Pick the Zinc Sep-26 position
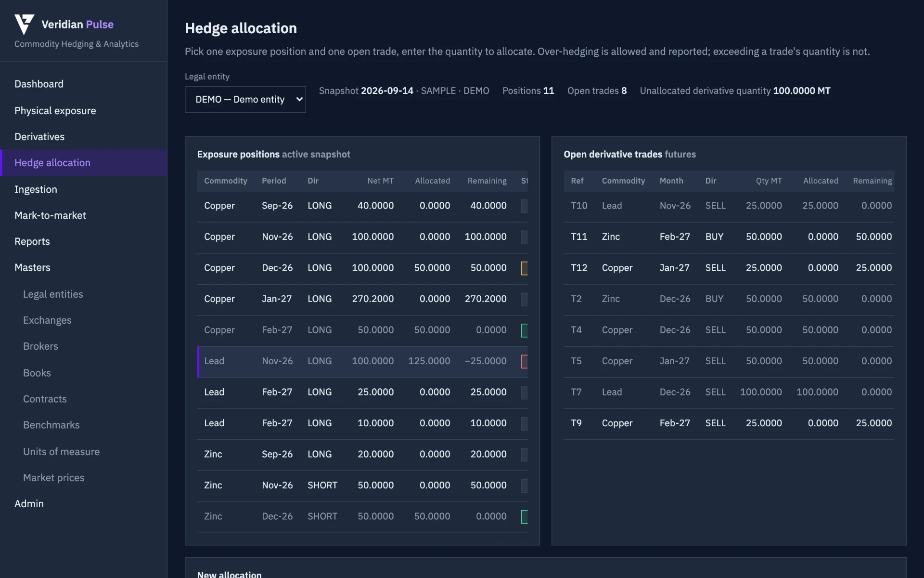 pyautogui.click(x=362, y=455)
